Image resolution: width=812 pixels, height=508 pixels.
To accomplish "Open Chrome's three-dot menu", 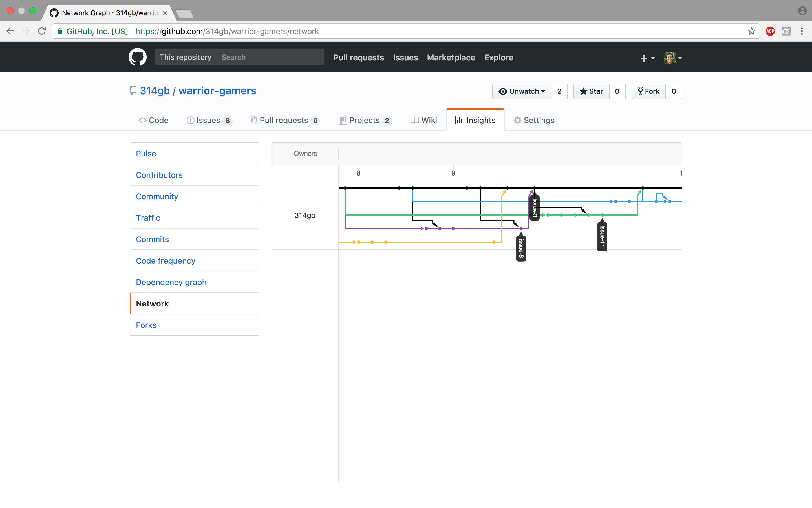I will [x=802, y=31].
